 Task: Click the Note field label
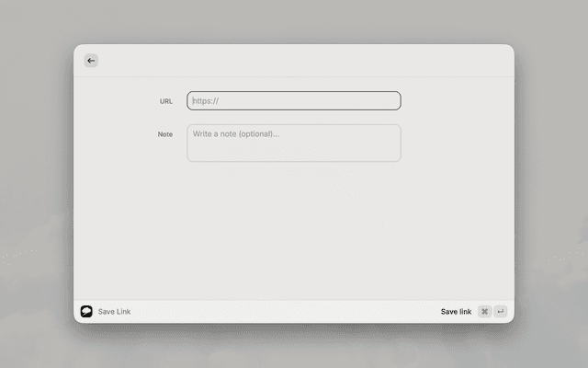pos(165,134)
